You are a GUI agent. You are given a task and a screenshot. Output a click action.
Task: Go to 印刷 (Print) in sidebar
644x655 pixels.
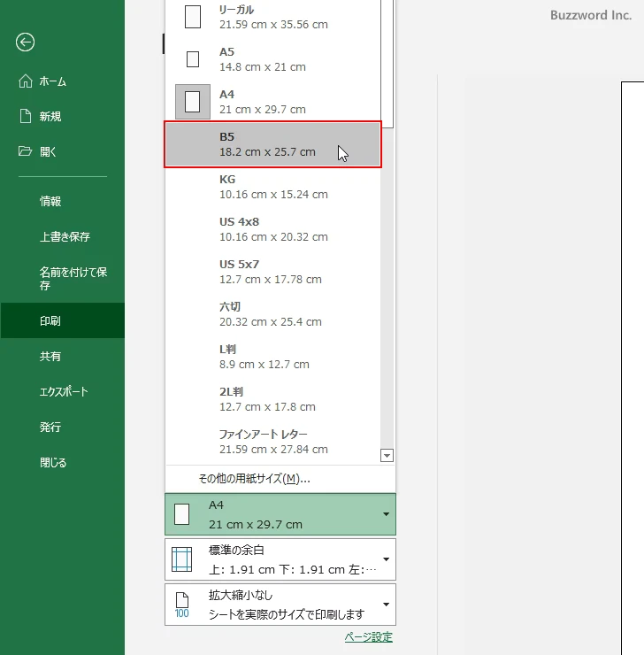[50, 321]
